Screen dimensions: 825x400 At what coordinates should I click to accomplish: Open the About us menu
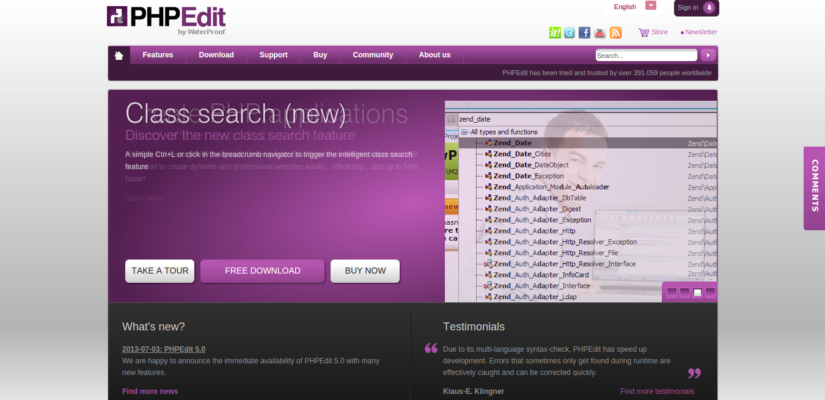(x=435, y=55)
